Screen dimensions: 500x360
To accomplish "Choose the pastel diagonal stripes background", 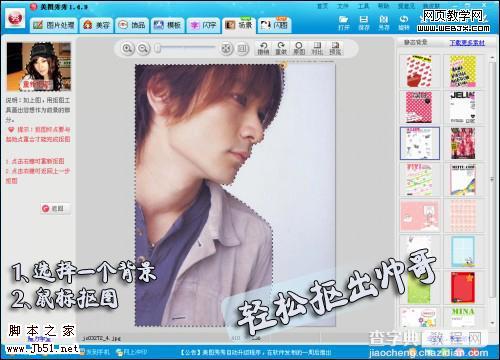I will pyautogui.click(x=419, y=179).
